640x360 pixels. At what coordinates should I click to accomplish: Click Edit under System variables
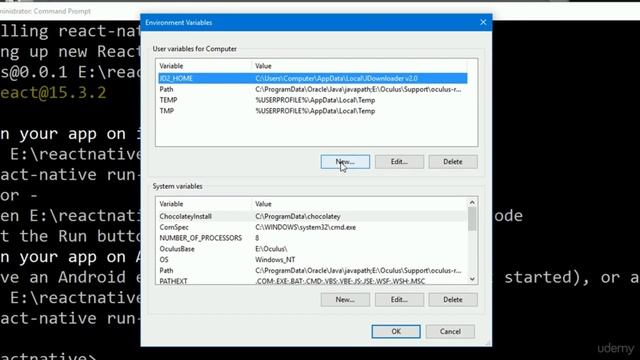(x=399, y=300)
